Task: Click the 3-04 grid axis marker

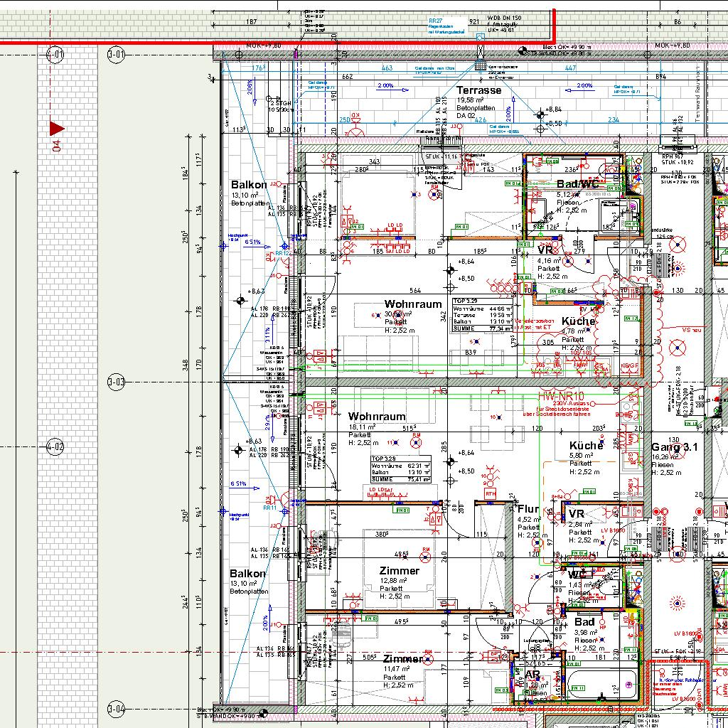Action: pyautogui.click(x=116, y=709)
